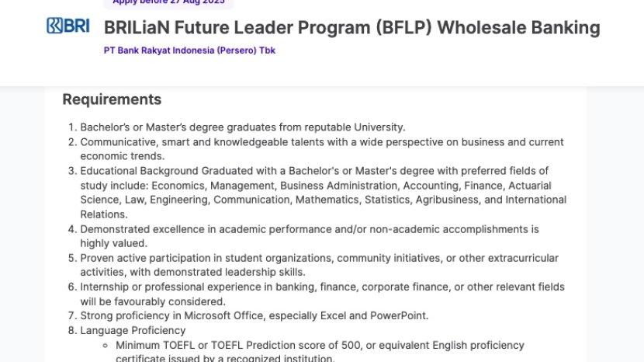
Task: Click the internship or professional experience requirement
Action: [322, 287]
